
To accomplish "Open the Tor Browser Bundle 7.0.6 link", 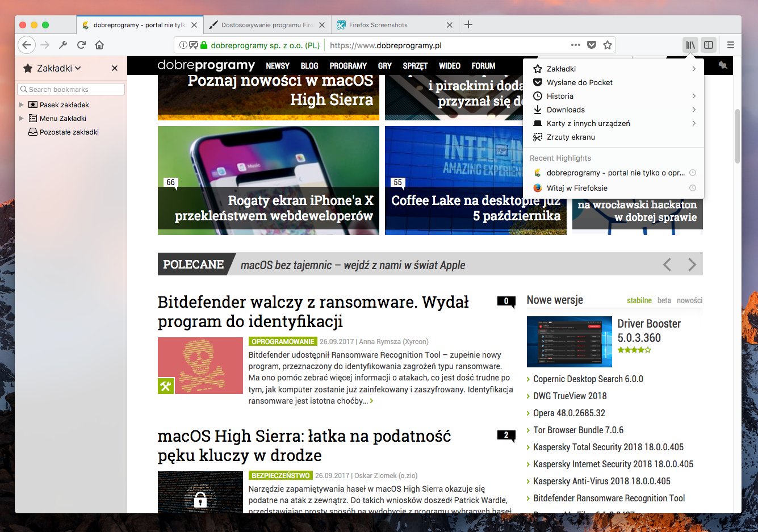I will (x=578, y=430).
